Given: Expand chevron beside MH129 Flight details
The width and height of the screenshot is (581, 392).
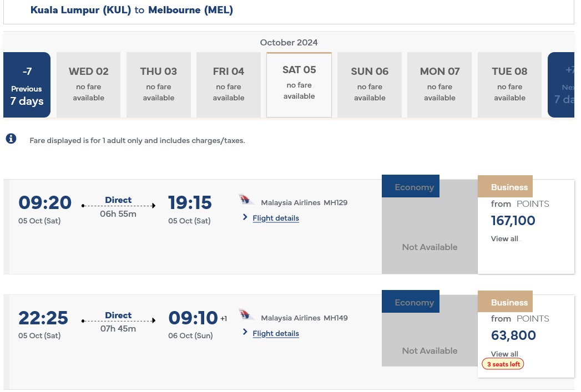Looking at the screenshot, I should tap(245, 217).
